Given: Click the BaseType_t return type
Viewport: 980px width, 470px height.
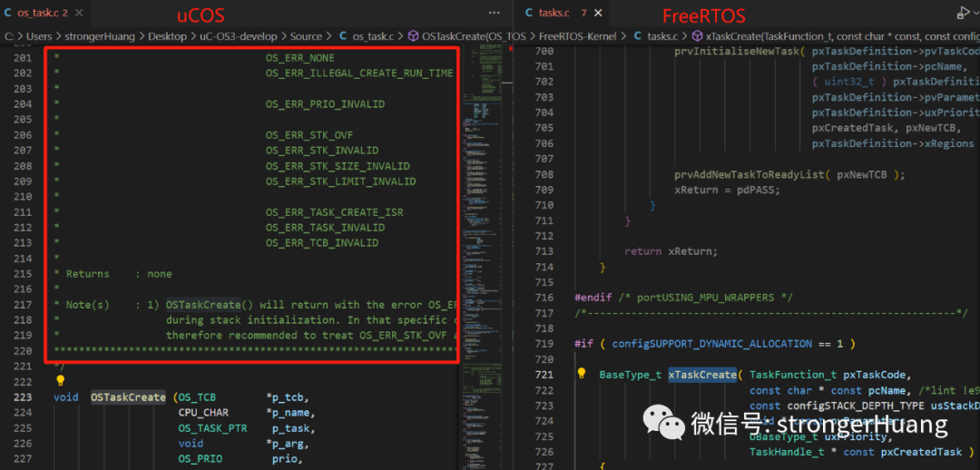Looking at the screenshot, I should pyautogui.click(x=631, y=375).
